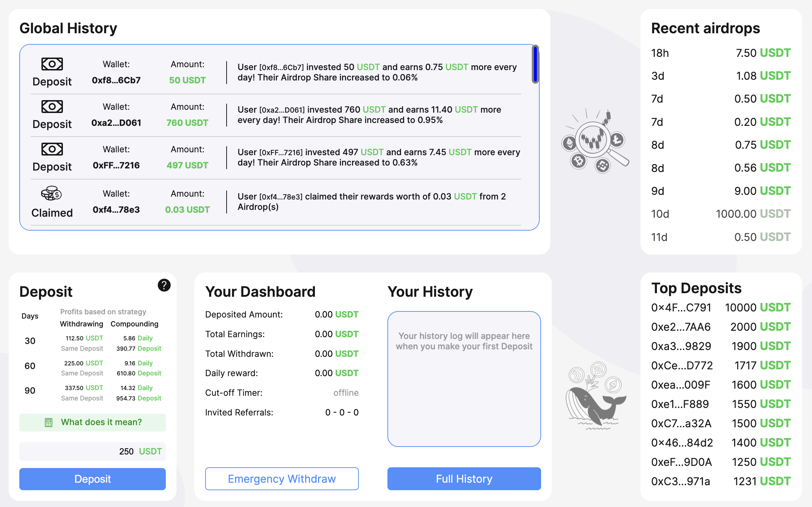Click the 250 USDT deposit amount field
The width and height of the screenshot is (812, 507).
[93, 452]
